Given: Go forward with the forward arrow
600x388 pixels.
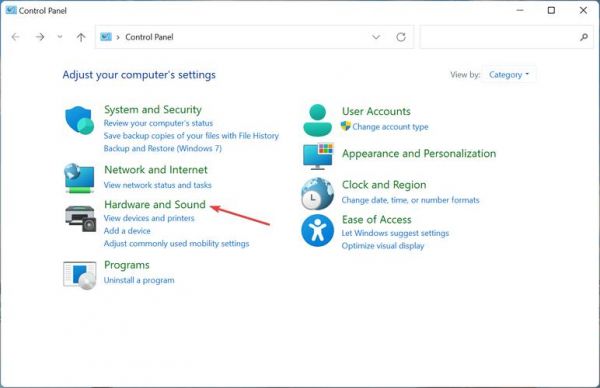Looking at the screenshot, I should coord(40,37).
